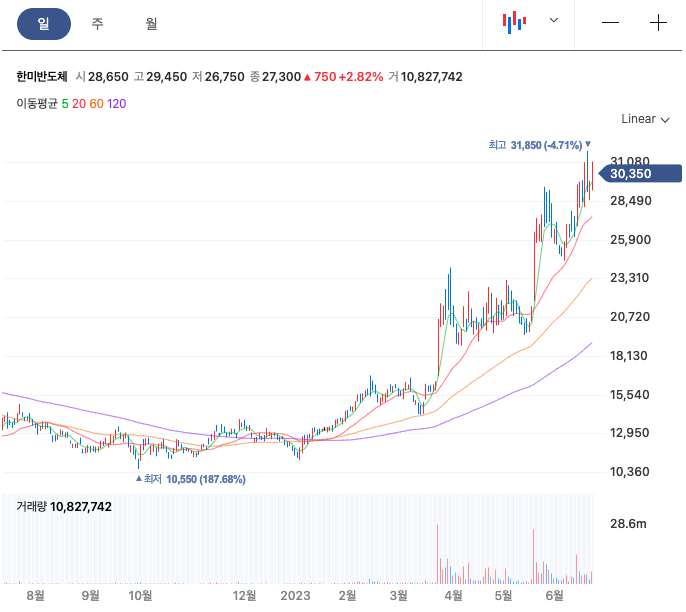The image size is (686, 612).
Task: Click the 이동평균 label
Action: click(x=37, y=104)
